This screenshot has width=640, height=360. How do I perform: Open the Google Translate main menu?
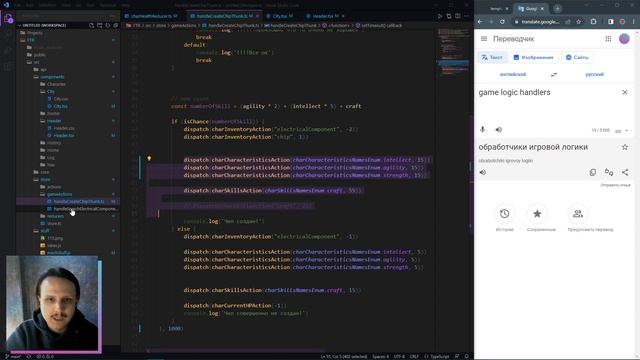(484, 39)
